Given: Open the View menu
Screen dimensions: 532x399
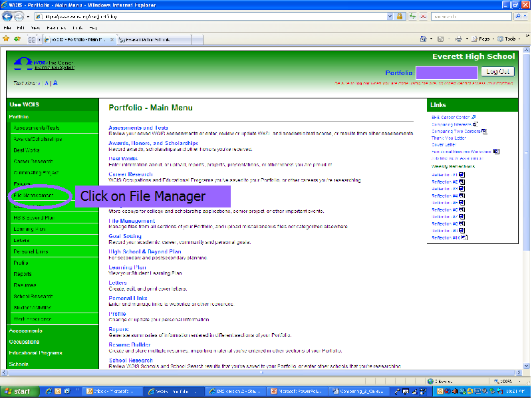Looking at the screenshot, I should point(35,28).
